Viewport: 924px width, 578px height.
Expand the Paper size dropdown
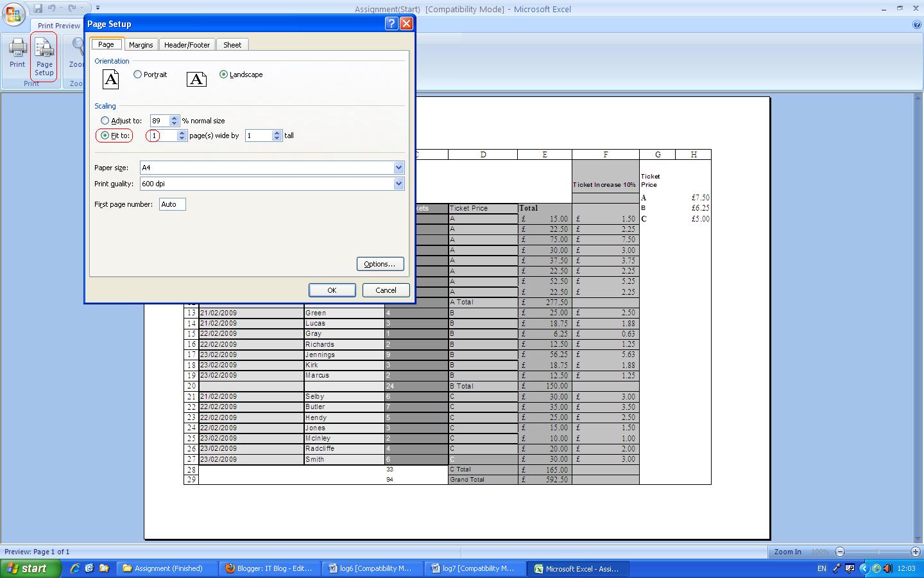[398, 168]
